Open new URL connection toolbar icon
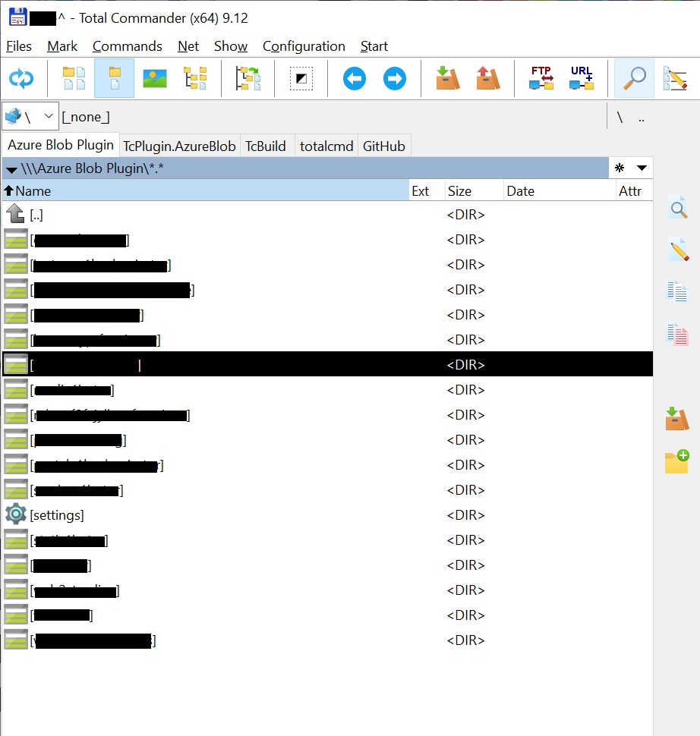This screenshot has height=736, width=700. click(x=581, y=78)
